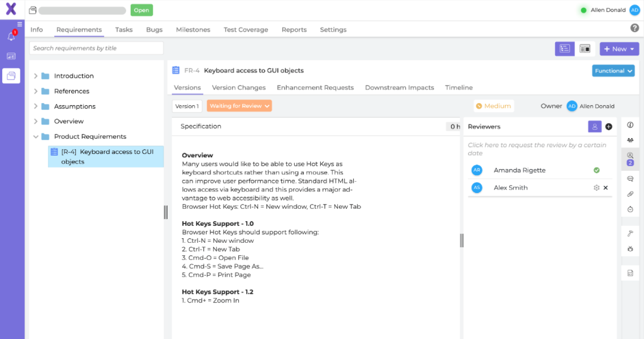This screenshot has height=339, width=644.
Task: Open the Enhancement Requests tab
Action: pyautogui.click(x=315, y=88)
